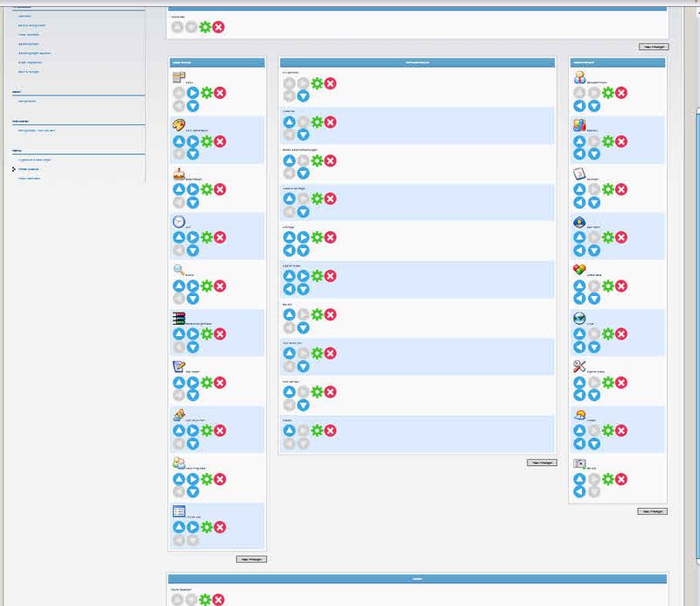Move the user group block up
The height and width of the screenshot is (606, 700).
tap(178, 479)
